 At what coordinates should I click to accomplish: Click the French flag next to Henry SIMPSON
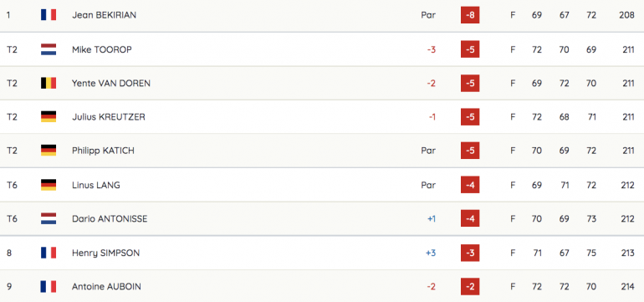click(x=49, y=253)
